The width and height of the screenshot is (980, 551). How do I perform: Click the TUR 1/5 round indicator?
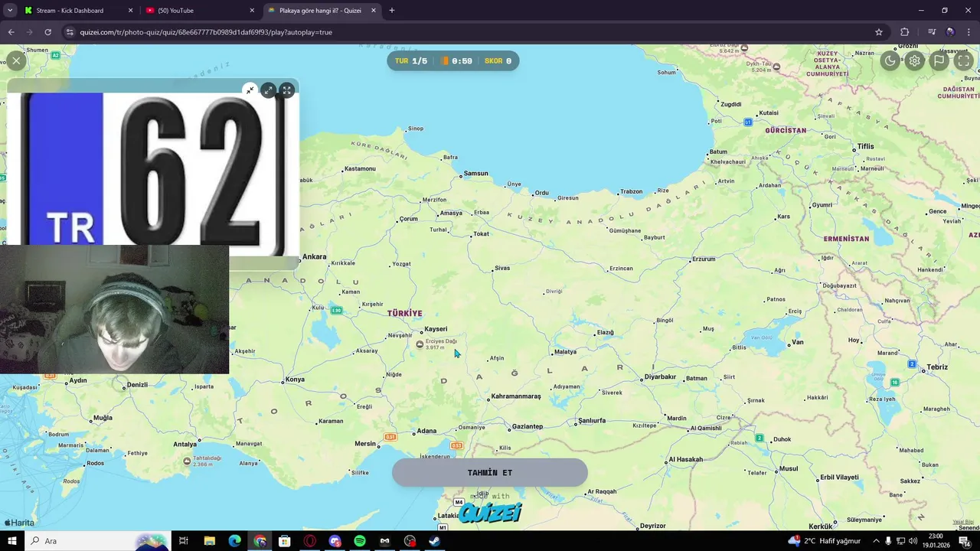pos(411,61)
